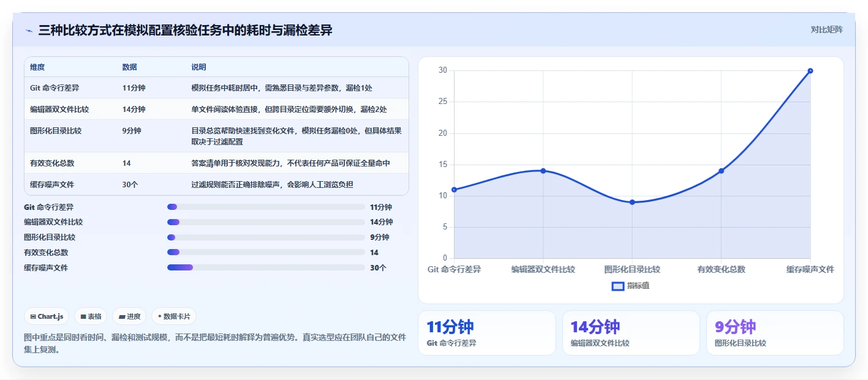Click the 9分钟 value beside the progress bar
The width and height of the screenshot is (868, 380).
[379, 237]
